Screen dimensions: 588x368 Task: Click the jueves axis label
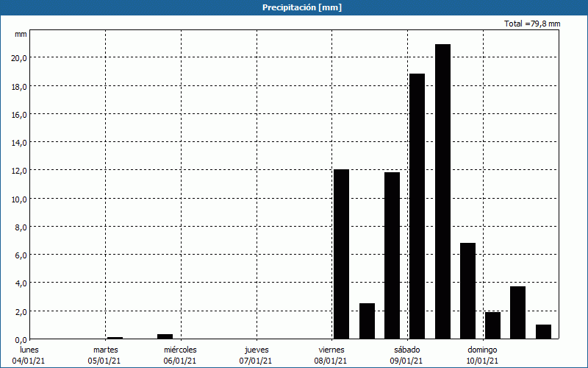click(257, 350)
